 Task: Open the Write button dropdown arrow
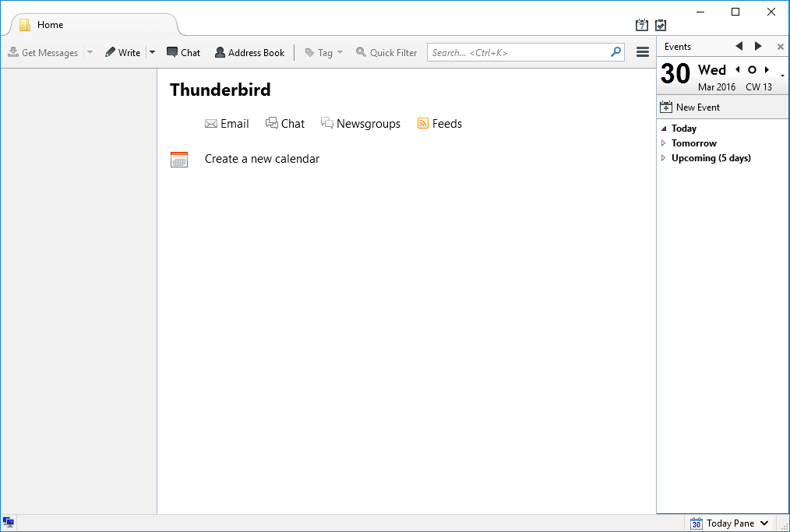pos(152,52)
